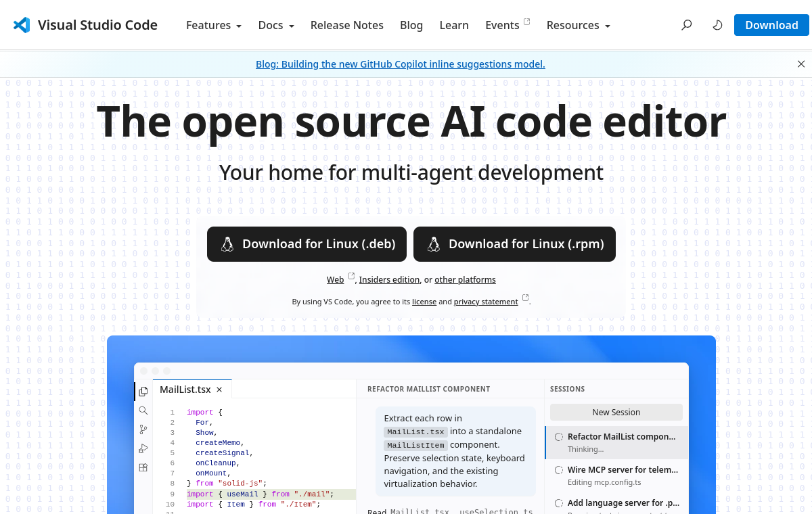812x514 pixels.
Task: Click the MailListItem code chip in prompt
Action: point(415,445)
